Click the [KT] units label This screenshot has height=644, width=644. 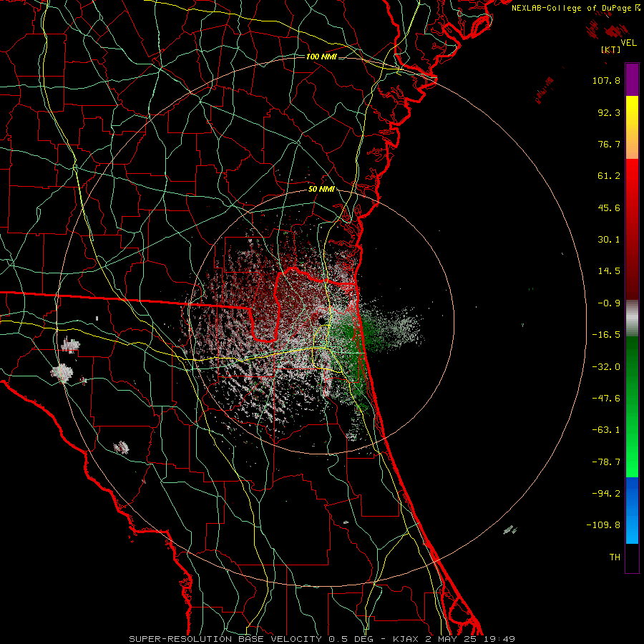coord(611,49)
